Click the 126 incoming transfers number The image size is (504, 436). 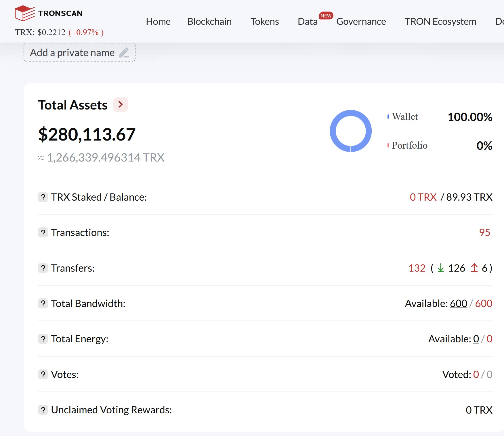coord(457,268)
